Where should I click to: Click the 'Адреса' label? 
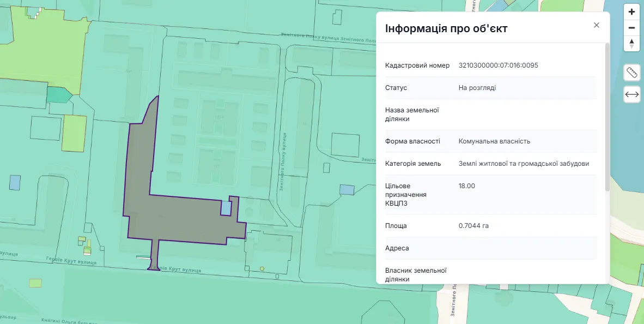point(397,248)
